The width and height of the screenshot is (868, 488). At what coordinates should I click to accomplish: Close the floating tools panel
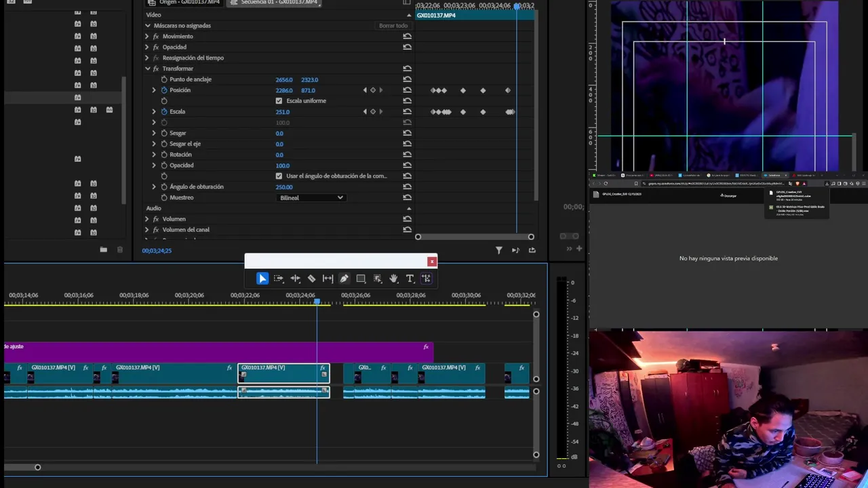point(431,262)
